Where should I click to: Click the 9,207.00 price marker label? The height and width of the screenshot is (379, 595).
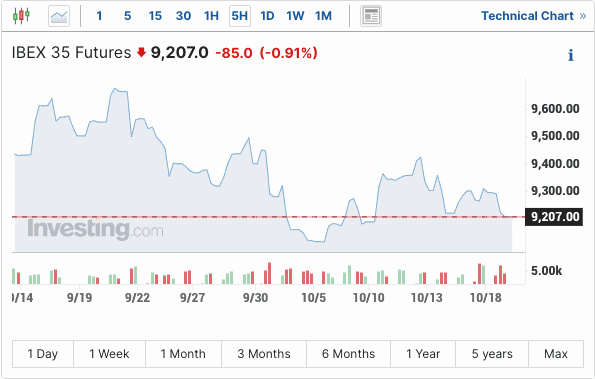point(554,217)
